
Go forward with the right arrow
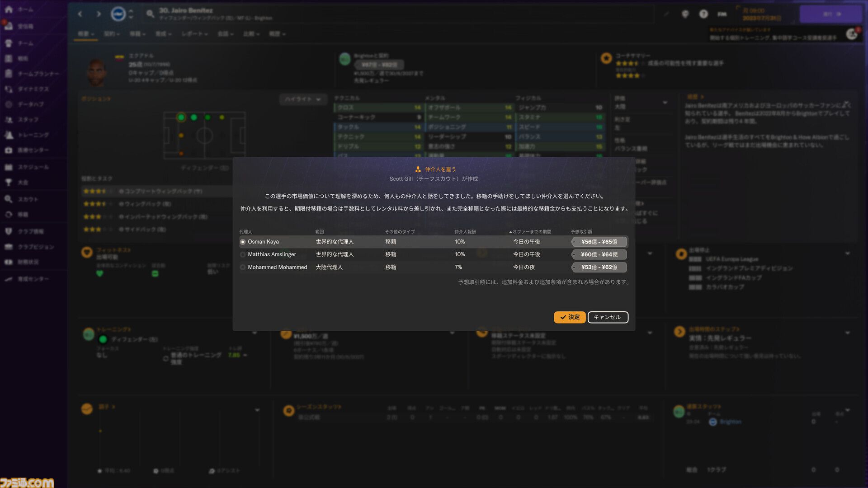point(99,14)
